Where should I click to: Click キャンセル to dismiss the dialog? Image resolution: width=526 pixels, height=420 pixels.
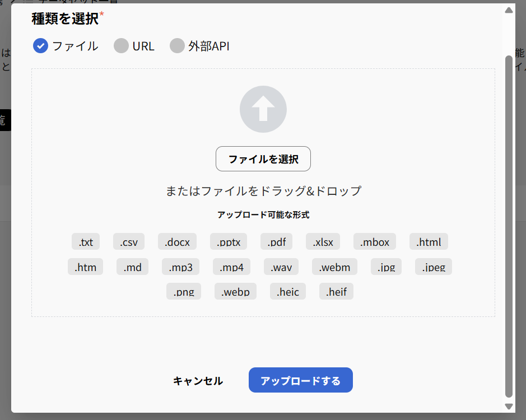[x=197, y=380]
